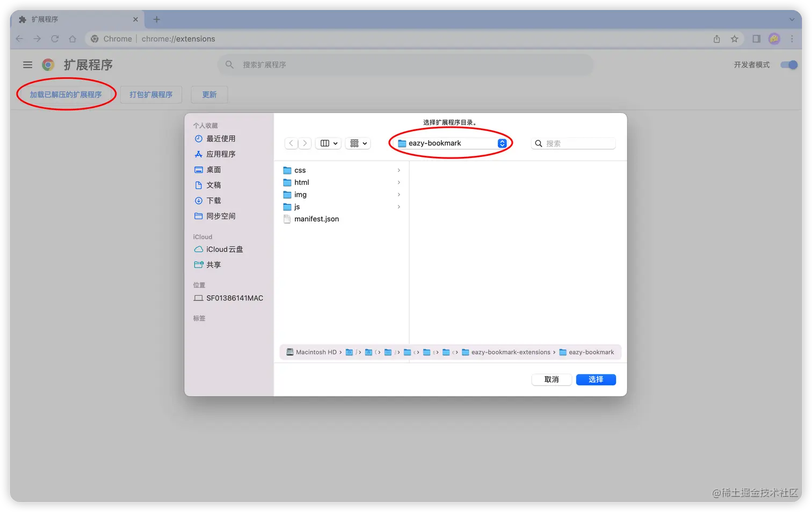Screen dimensions: 812x512
Task: Click Macintosh HD in the path bar
Action: coord(311,352)
